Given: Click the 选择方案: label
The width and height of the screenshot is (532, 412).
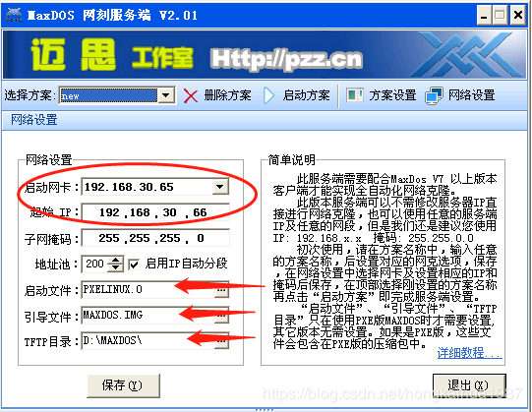Looking at the screenshot, I should (x=30, y=95).
